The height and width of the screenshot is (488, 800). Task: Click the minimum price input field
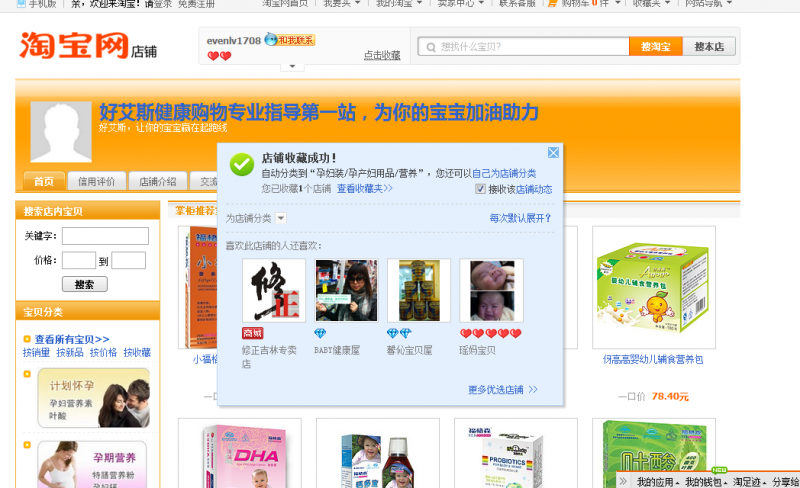(79, 260)
